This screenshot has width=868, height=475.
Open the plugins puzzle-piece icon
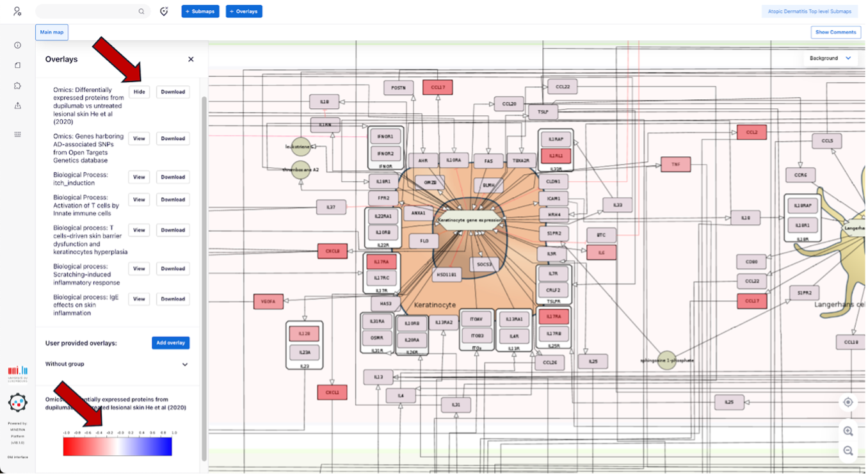(x=17, y=86)
